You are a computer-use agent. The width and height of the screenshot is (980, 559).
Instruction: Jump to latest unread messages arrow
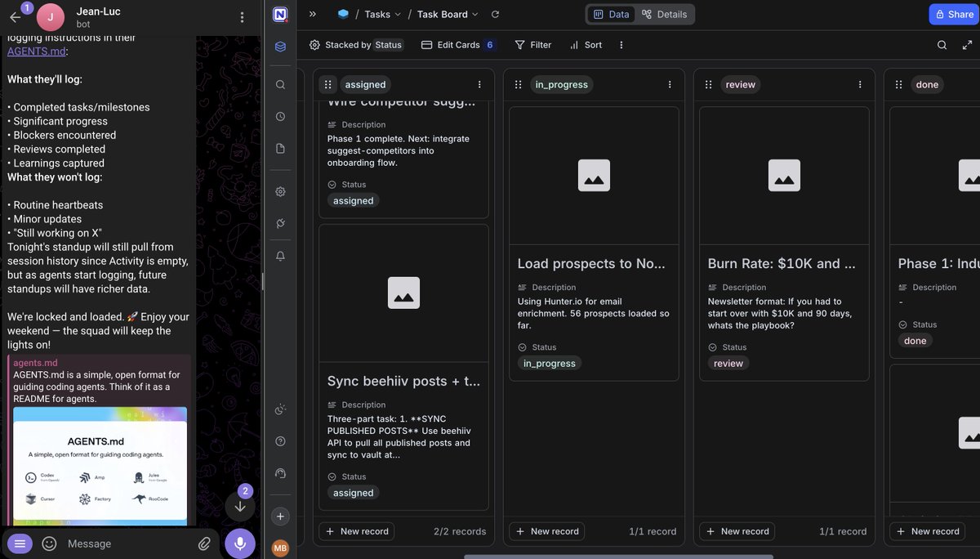(240, 506)
